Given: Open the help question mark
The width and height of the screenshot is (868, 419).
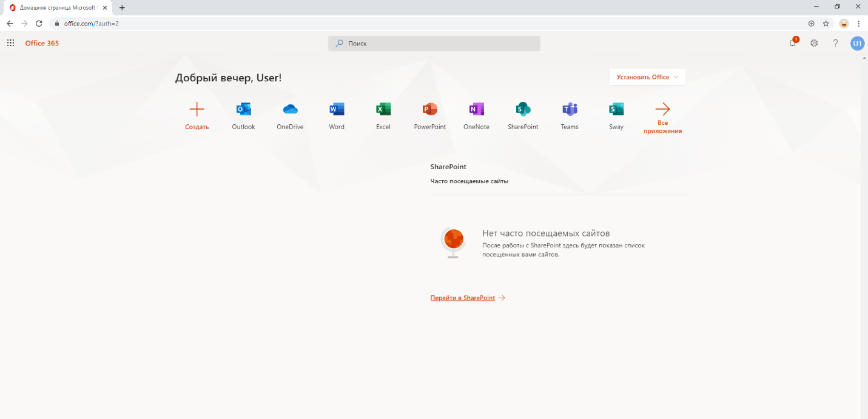Looking at the screenshot, I should pos(835,43).
